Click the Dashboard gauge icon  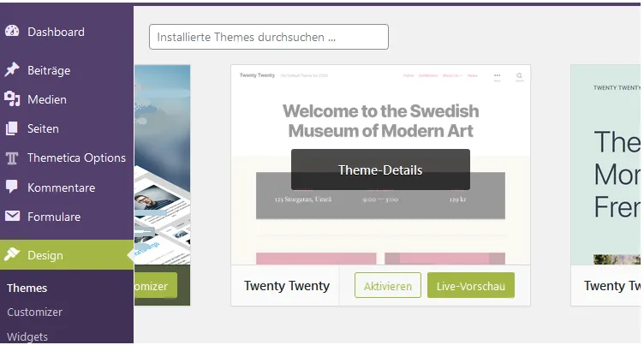[12, 31]
